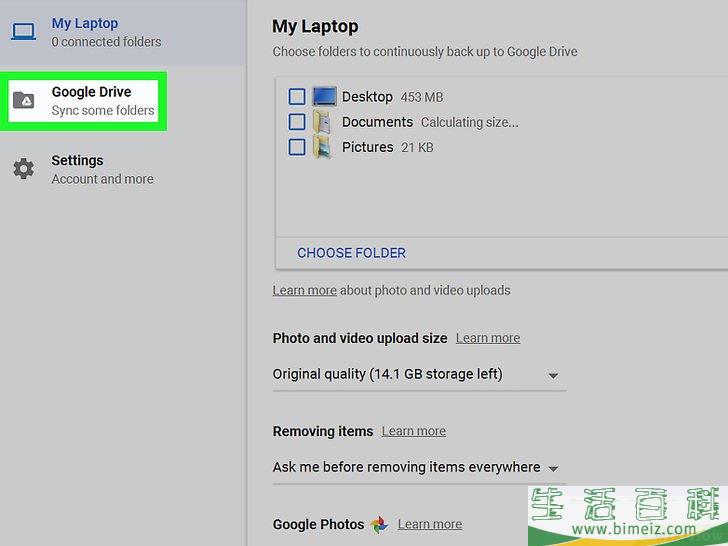Click the Google Drive folder icon
The width and height of the screenshot is (728, 546).
point(23,100)
